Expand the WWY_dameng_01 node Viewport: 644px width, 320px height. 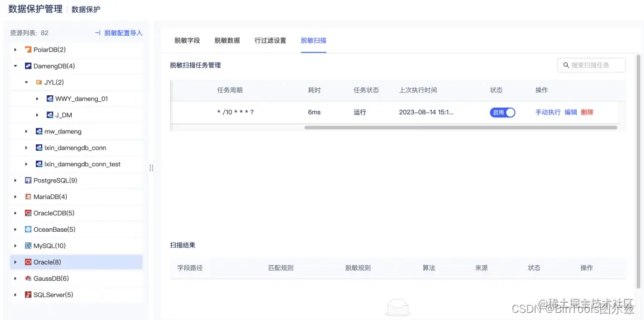click(x=37, y=99)
